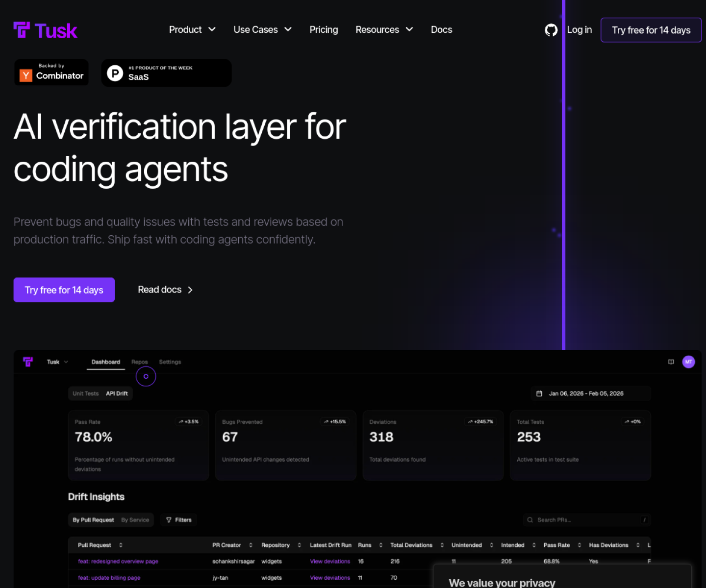Click the Pass Rate 78.0% card
Screen dimensions: 706x588
click(139, 445)
